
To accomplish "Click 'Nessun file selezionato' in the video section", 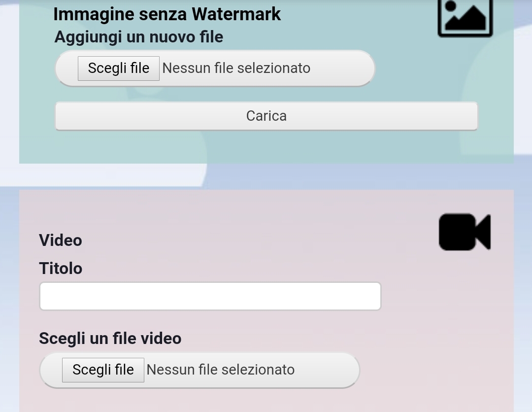I will pyautogui.click(x=221, y=370).
